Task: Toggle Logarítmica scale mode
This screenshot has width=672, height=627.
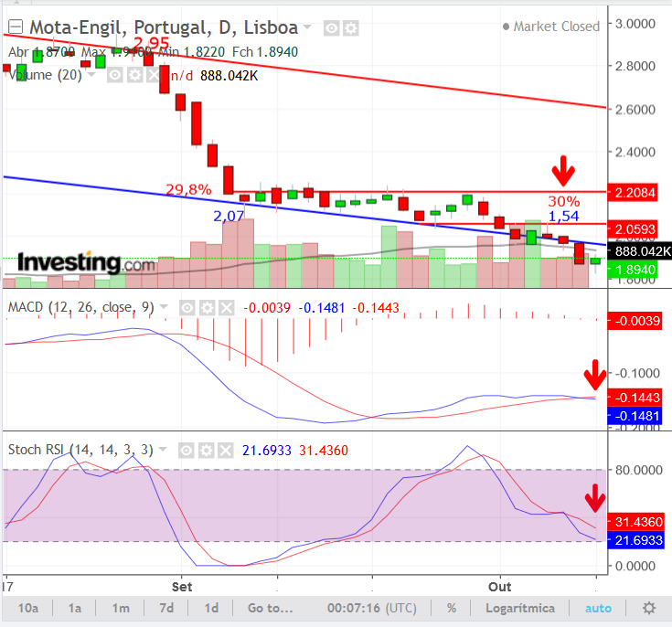Action: (520, 608)
